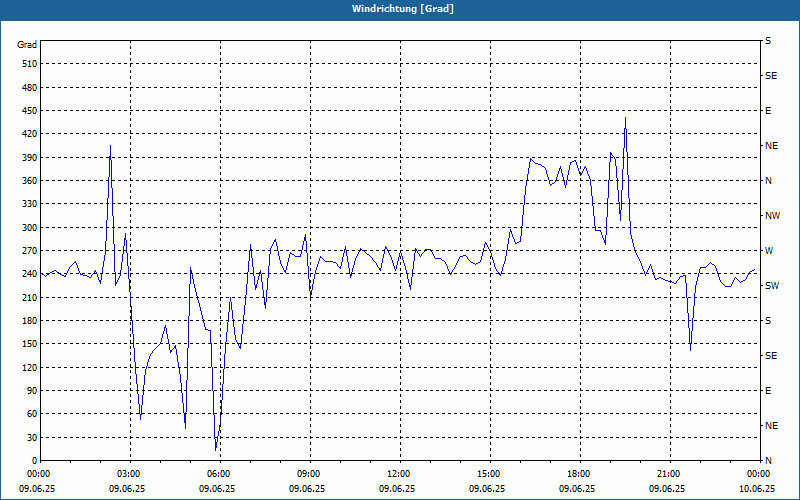Click the 90 degree axis label
The height and width of the screenshot is (500, 800).
(32, 391)
